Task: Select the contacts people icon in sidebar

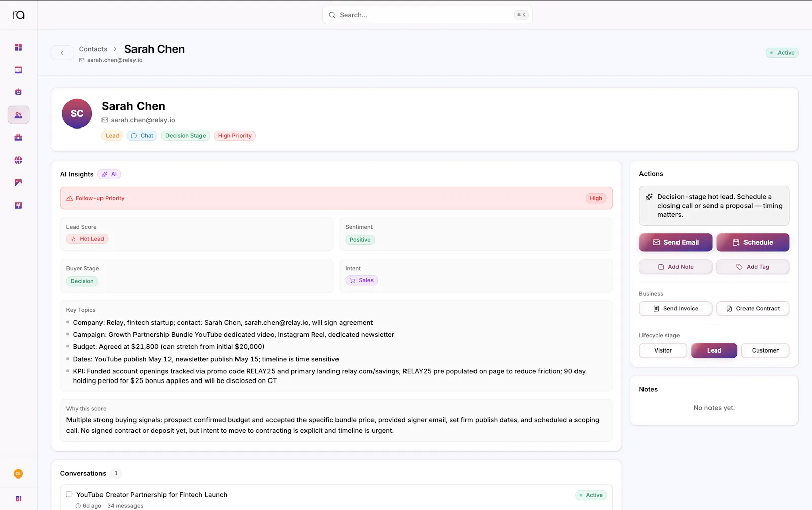Action: pos(18,115)
